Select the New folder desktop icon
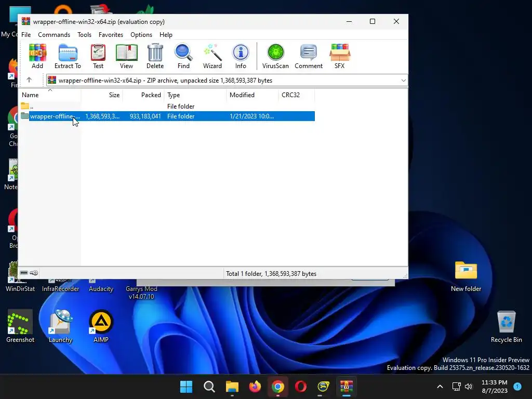 (x=466, y=276)
